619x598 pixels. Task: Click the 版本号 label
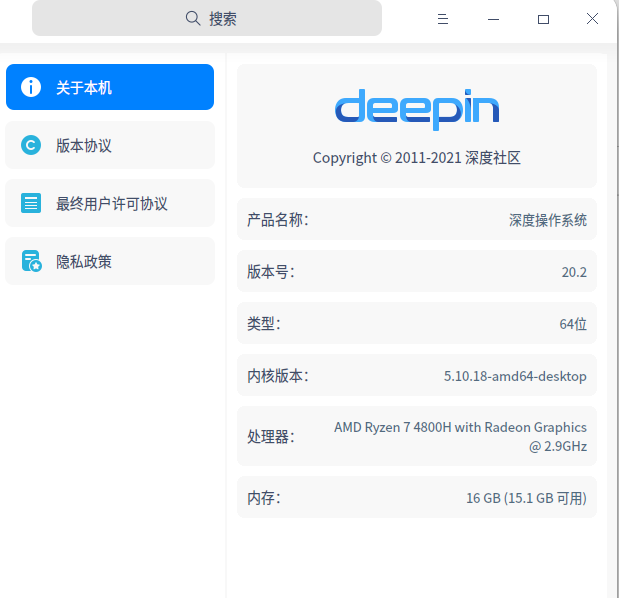(x=271, y=272)
